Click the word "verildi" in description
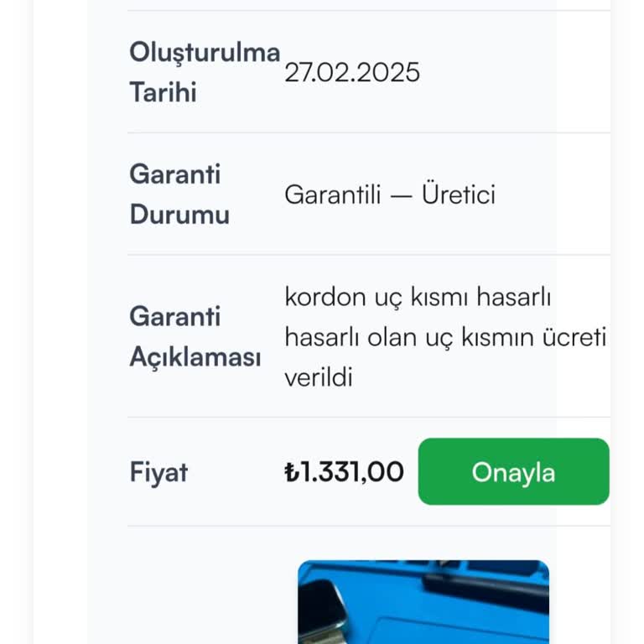The image size is (644, 644). click(x=319, y=377)
